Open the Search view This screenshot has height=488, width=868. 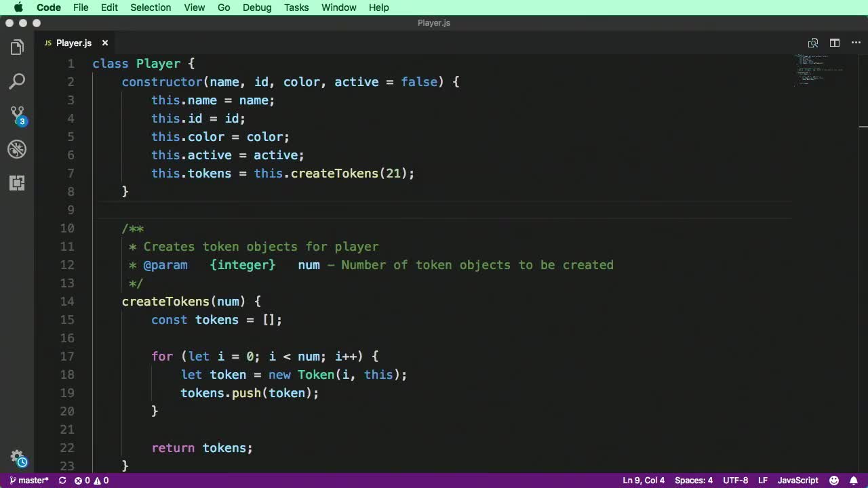coord(17,81)
